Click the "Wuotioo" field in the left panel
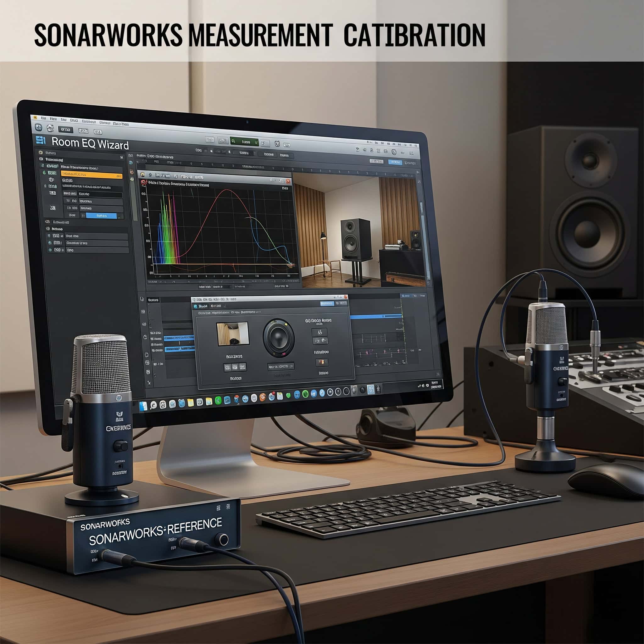Screen dimensions: 644x644 click(100, 202)
